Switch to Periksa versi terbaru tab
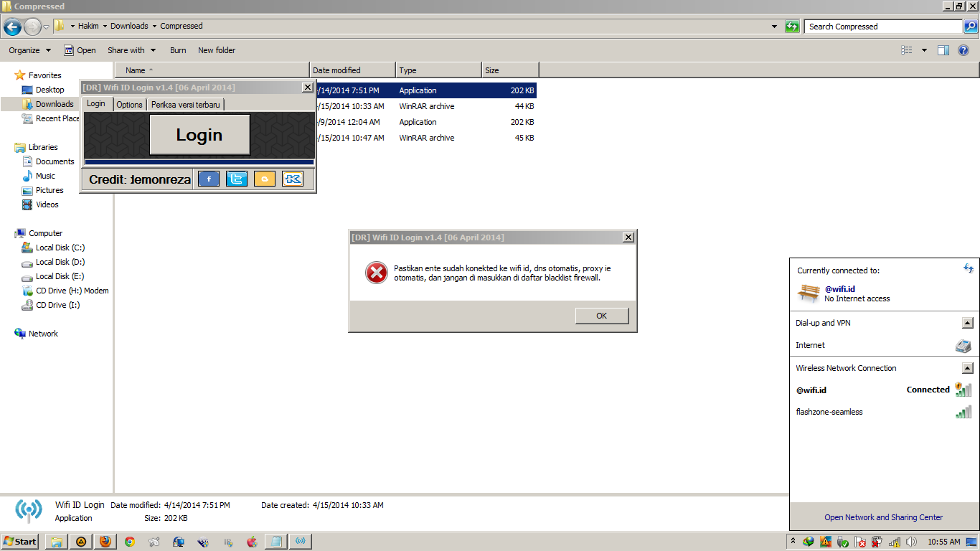 pyautogui.click(x=186, y=104)
